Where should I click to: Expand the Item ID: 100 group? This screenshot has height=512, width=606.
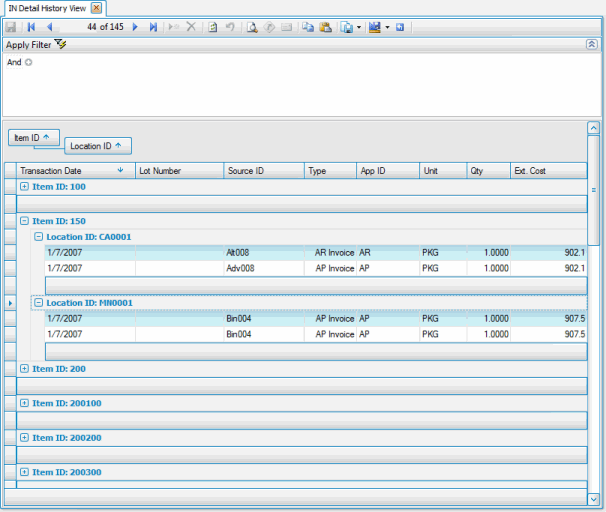pos(24,187)
